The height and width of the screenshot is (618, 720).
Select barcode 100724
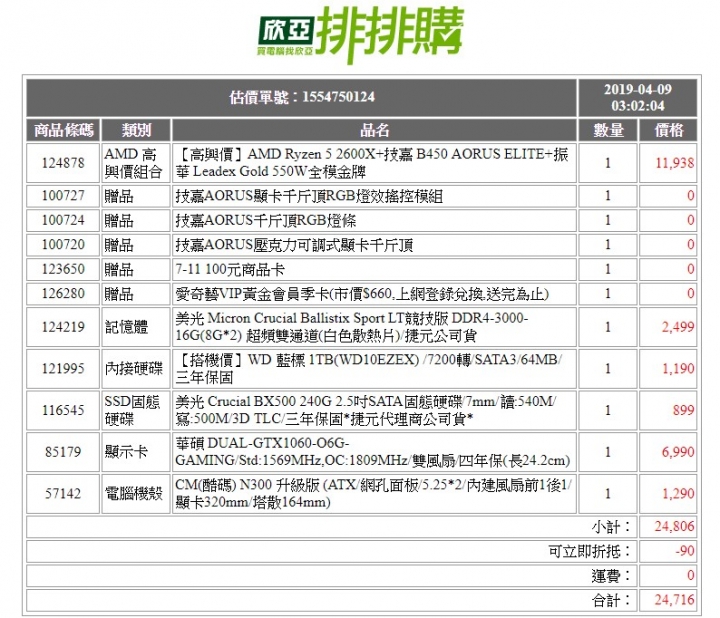(63, 220)
